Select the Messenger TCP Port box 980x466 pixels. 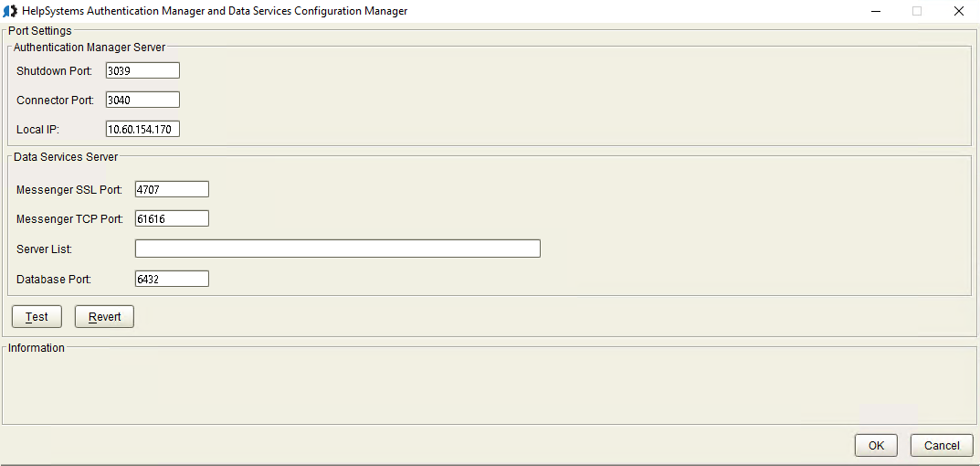pyautogui.click(x=172, y=219)
